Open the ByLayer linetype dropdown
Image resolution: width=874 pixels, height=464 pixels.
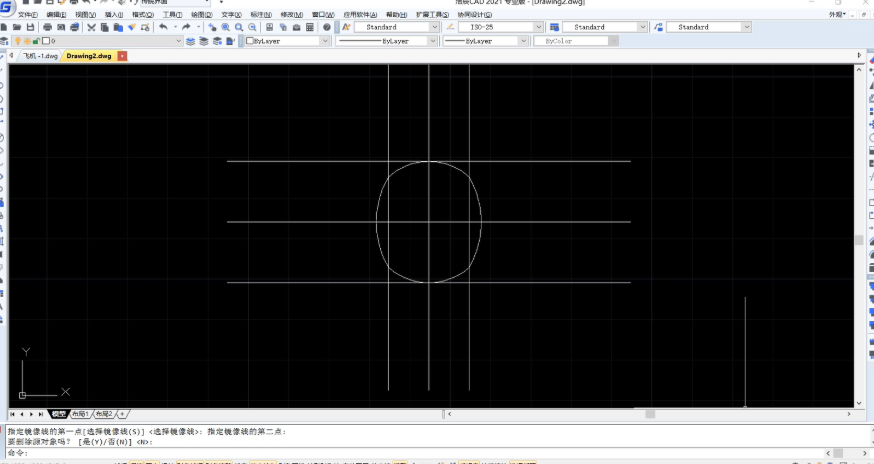[x=434, y=41]
